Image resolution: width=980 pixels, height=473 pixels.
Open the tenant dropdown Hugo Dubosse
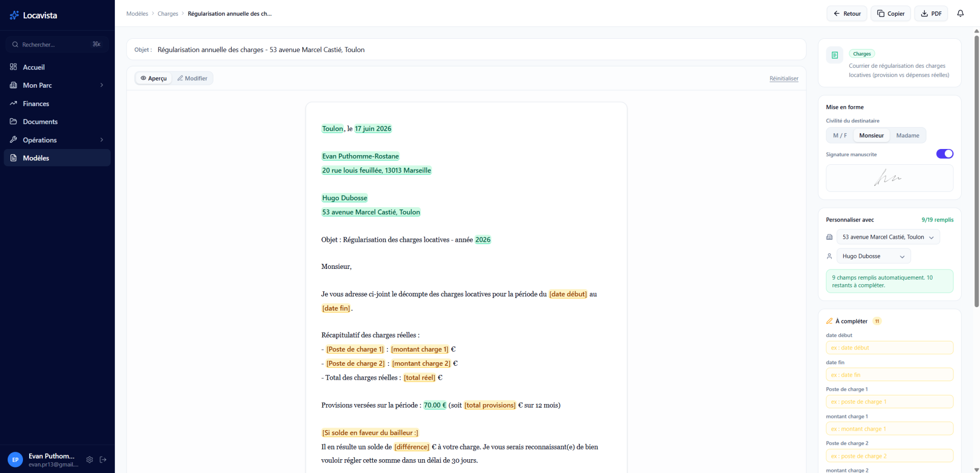[873, 256]
